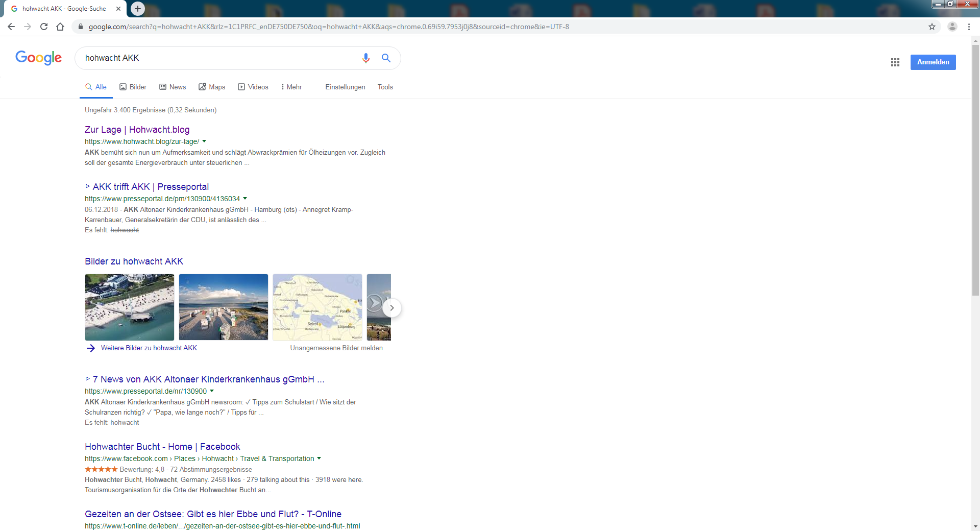The height and width of the screenshot is (531, 980).
Task: Open the aerial beach pier thumbnail
Action: [x=130, y=307]
